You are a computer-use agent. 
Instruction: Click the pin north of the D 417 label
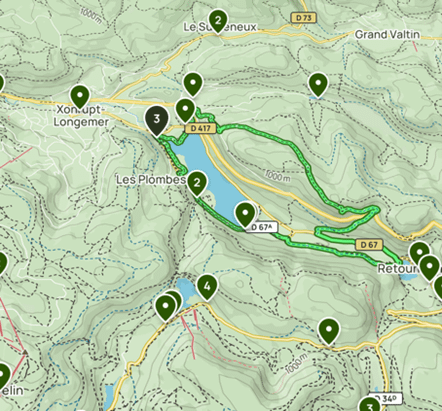pos(193,84)
